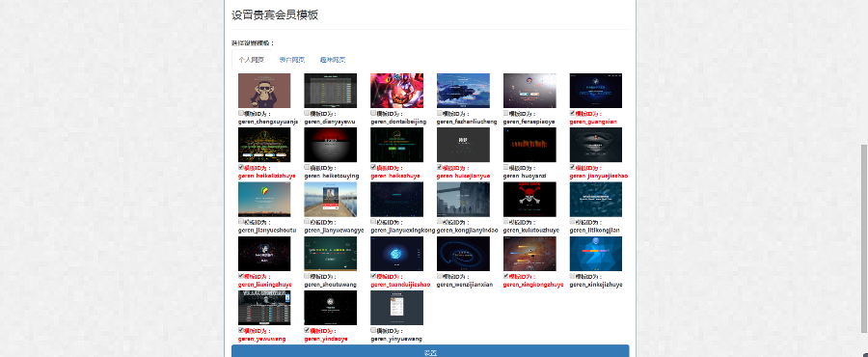Tick the geren_litikongjian checkbox
Image resolution: width=868 pixels, height=357 pixels.
[573, 221]
